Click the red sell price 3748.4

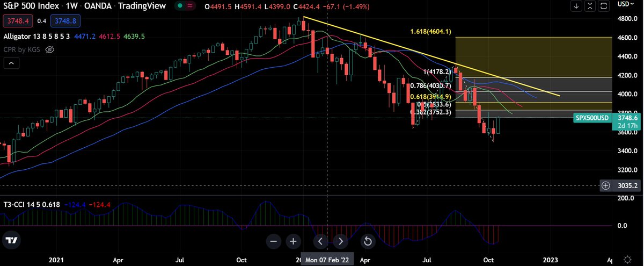click(x=18, y=22)
